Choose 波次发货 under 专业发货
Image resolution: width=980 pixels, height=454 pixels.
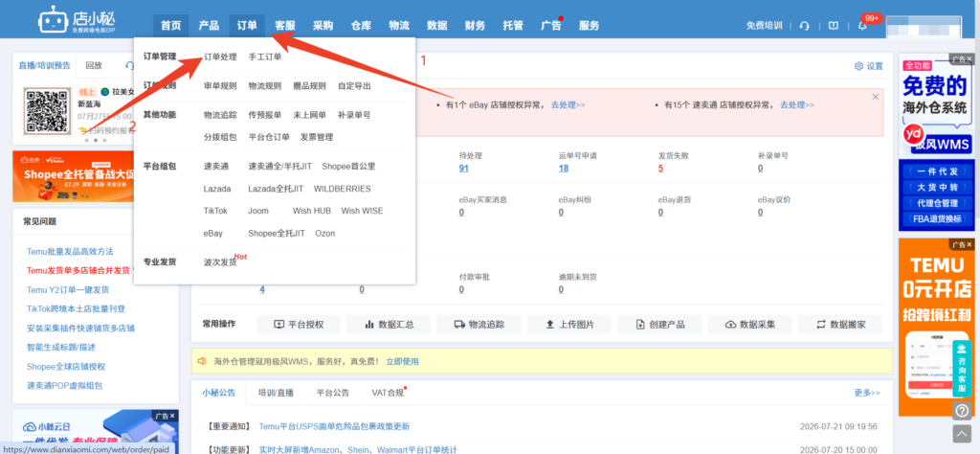(x=220, y=262)
